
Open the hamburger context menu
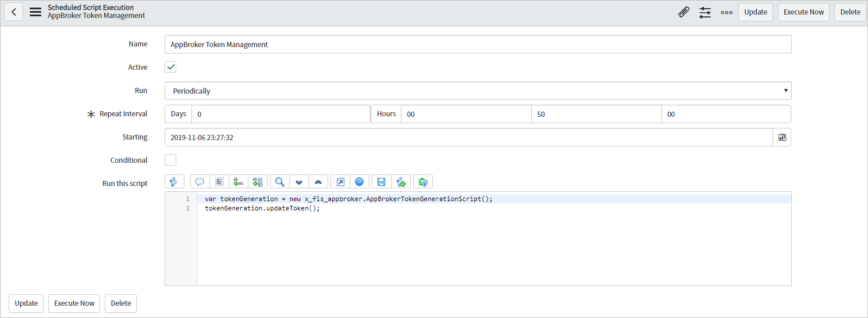click(35, 12)
